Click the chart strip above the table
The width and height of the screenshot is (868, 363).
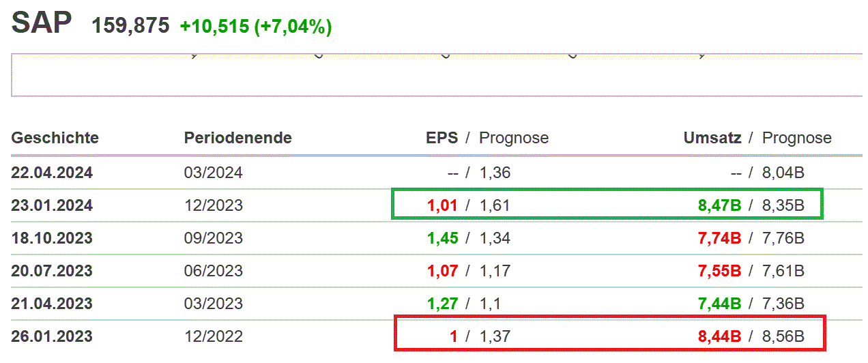tap(437, 75)
